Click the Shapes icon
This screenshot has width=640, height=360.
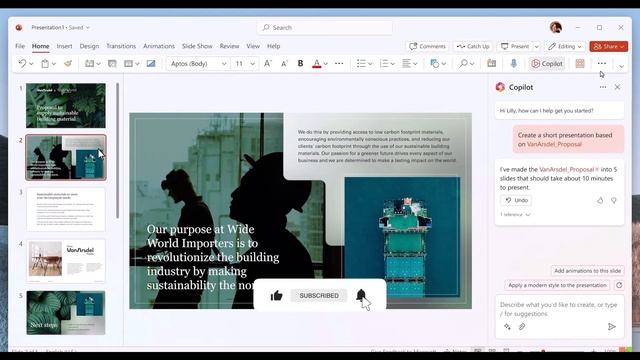(x=435, y=64)
